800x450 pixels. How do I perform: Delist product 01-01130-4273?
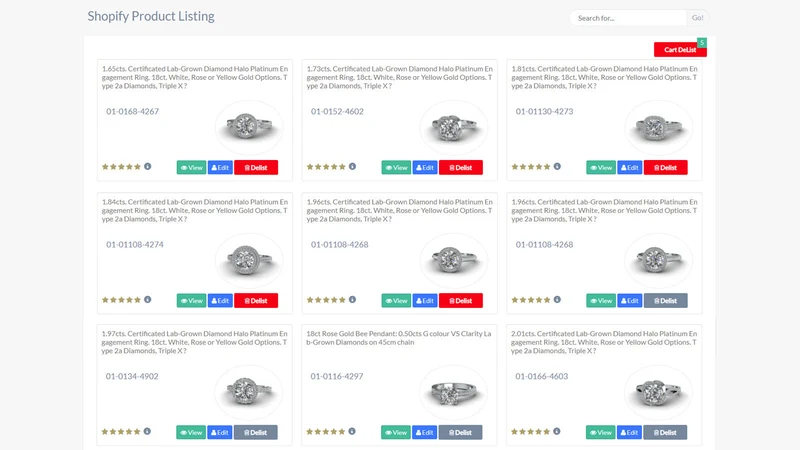666,167
